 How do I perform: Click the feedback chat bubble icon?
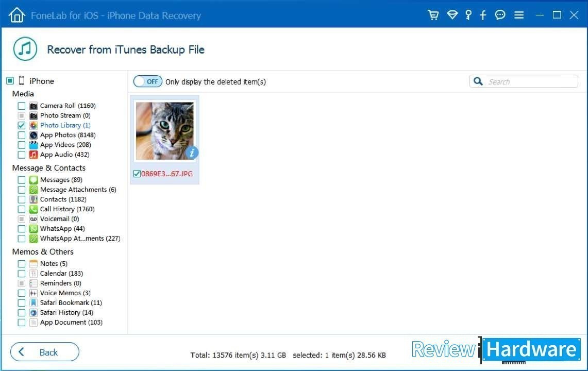coord(500,15)
